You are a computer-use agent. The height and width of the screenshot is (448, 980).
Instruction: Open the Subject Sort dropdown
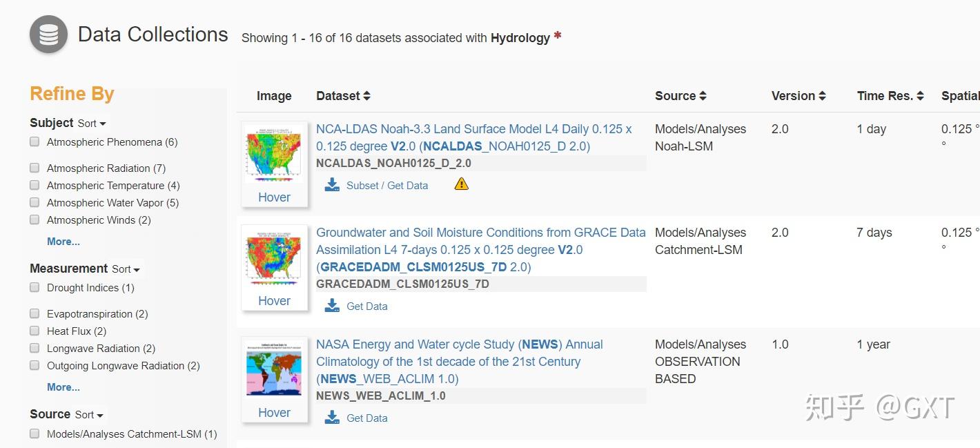pos(92,124)
